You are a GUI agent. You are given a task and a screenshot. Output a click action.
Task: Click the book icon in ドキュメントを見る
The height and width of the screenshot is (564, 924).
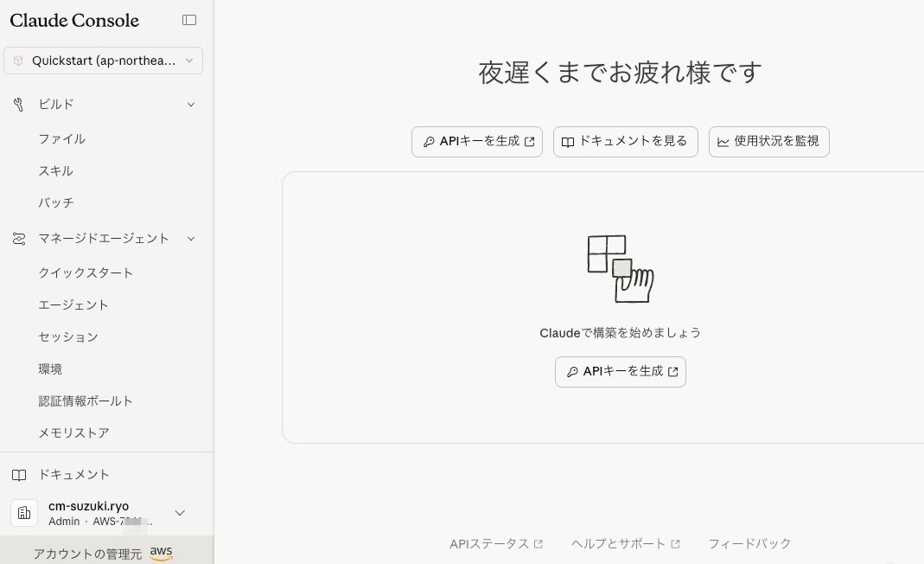[568, 142]
